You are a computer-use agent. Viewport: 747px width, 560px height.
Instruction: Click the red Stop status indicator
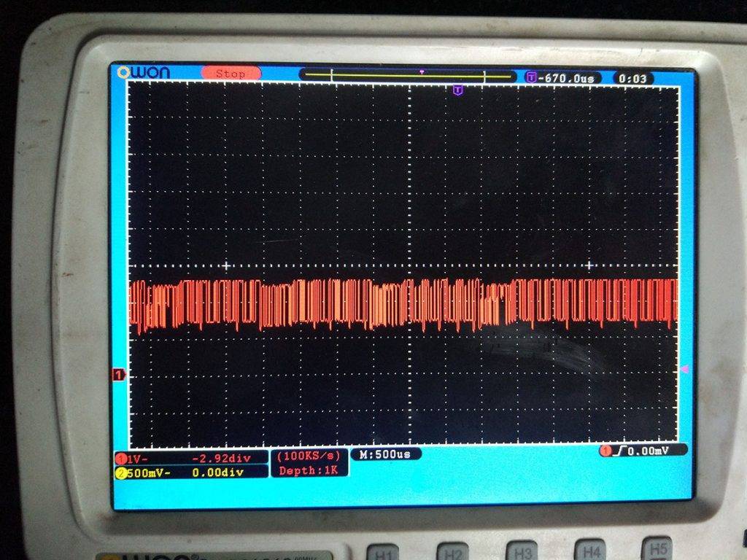(231, 74)
